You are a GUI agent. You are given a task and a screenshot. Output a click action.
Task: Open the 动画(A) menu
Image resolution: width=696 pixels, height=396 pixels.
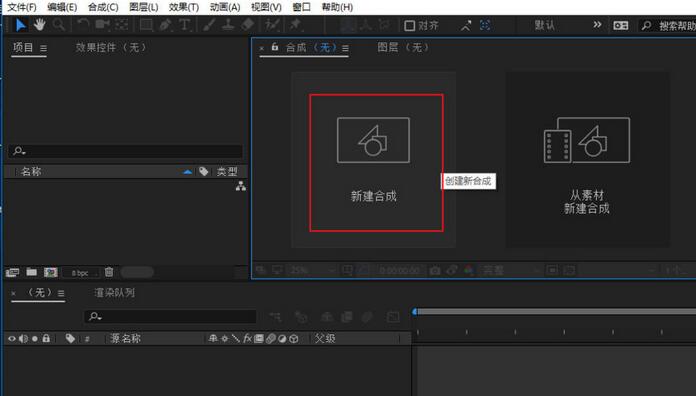[225, 7]
